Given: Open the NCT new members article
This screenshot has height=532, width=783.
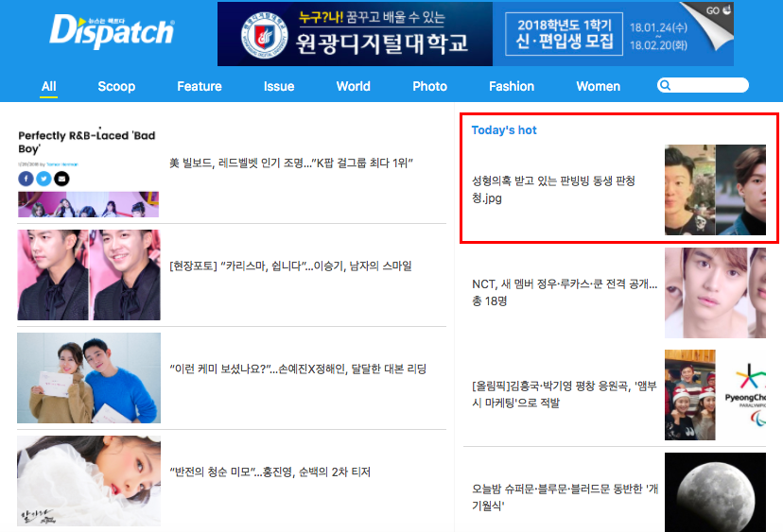Looking at the screenshot, I should [x=565, y=292].
